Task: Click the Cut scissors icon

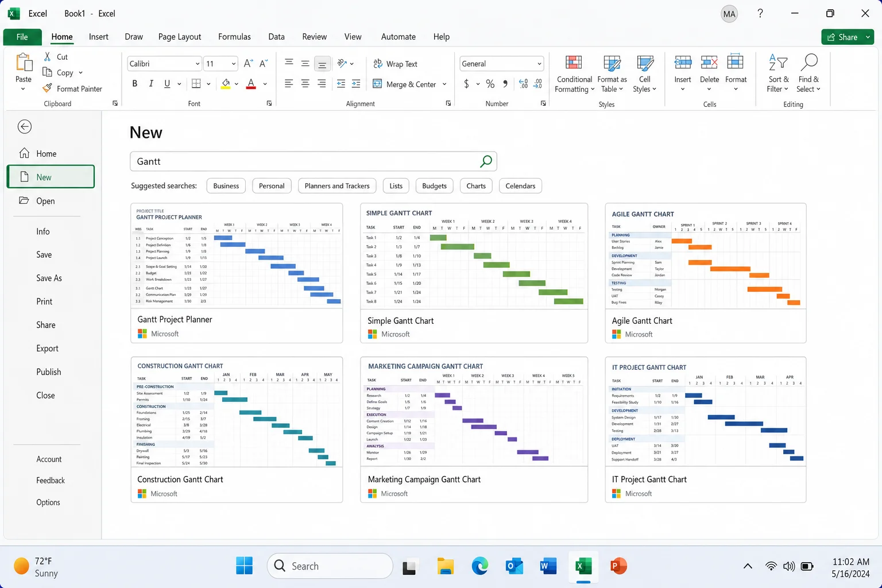Action: 48,57
